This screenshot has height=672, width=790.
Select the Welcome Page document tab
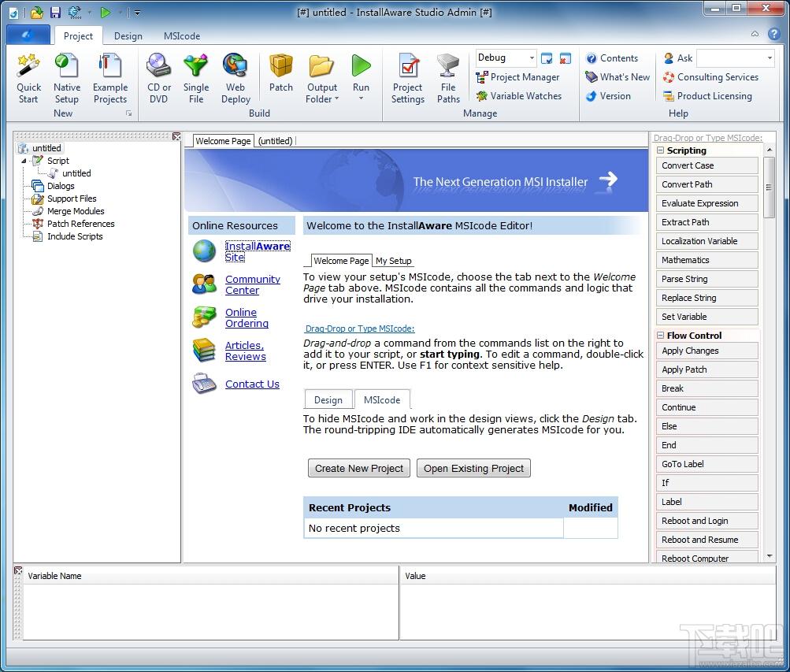[223, 140]
